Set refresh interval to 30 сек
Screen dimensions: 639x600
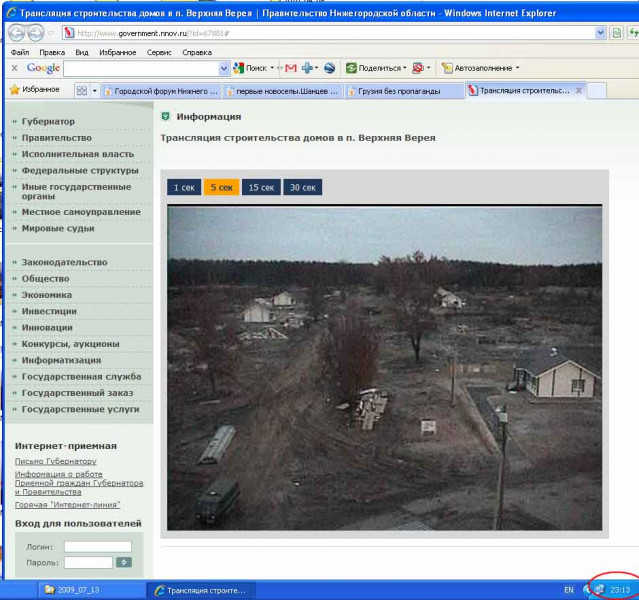tap(303, 188)
